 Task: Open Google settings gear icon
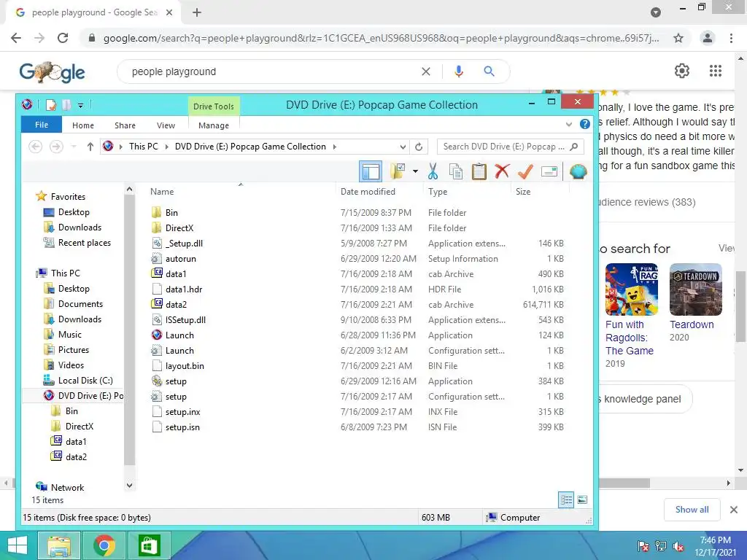click(682, 71)
